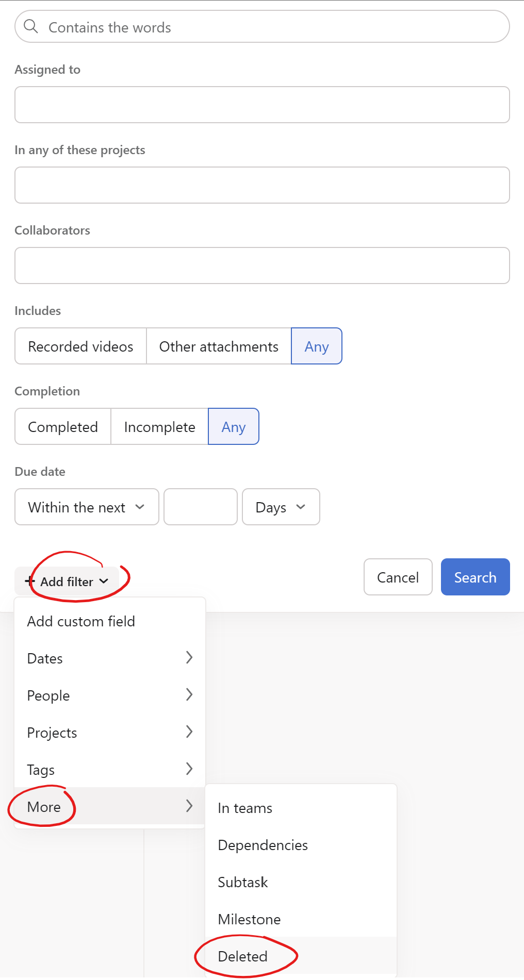
Task: Click the search magnifier icon
Action: pyautogui.click(x=31, y=26)
